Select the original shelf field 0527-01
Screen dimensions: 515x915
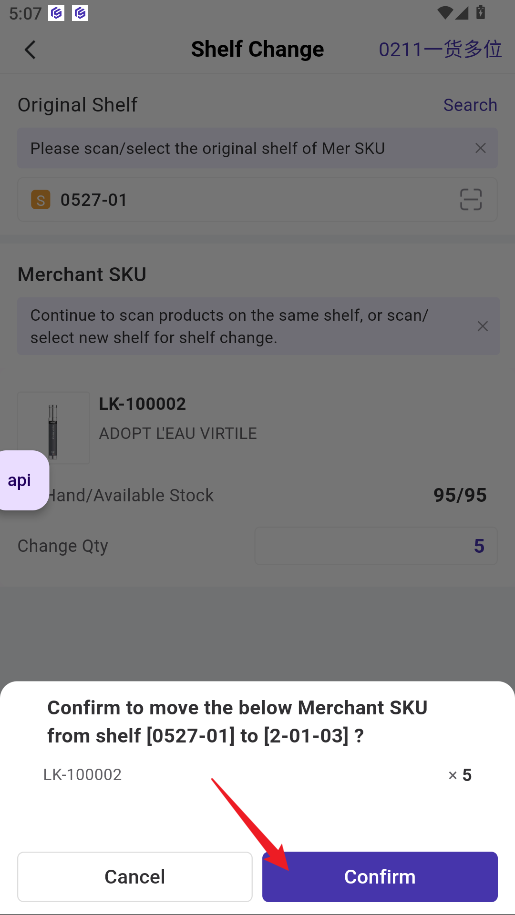pyautogui.click(x=257, y=200)
